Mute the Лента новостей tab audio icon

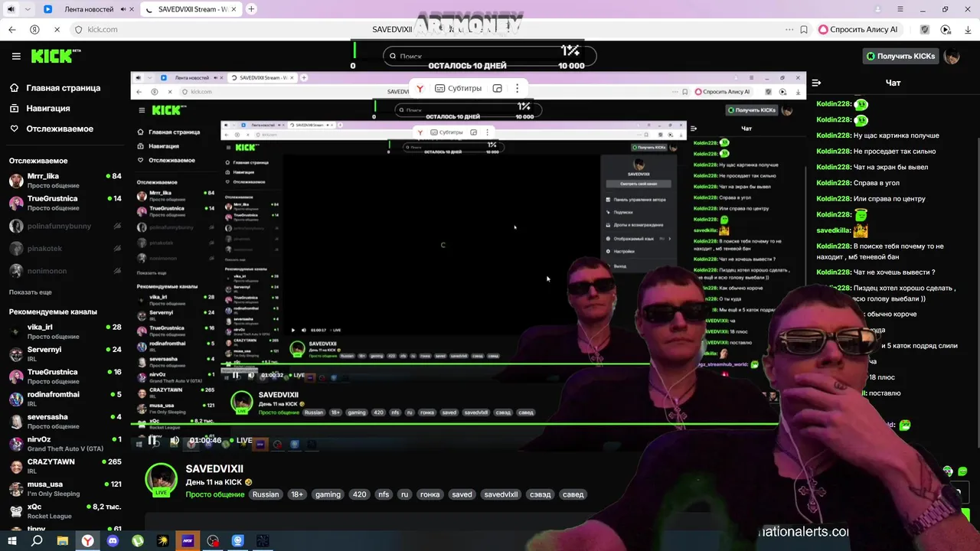pyautogui.click(x=123, y=9)
